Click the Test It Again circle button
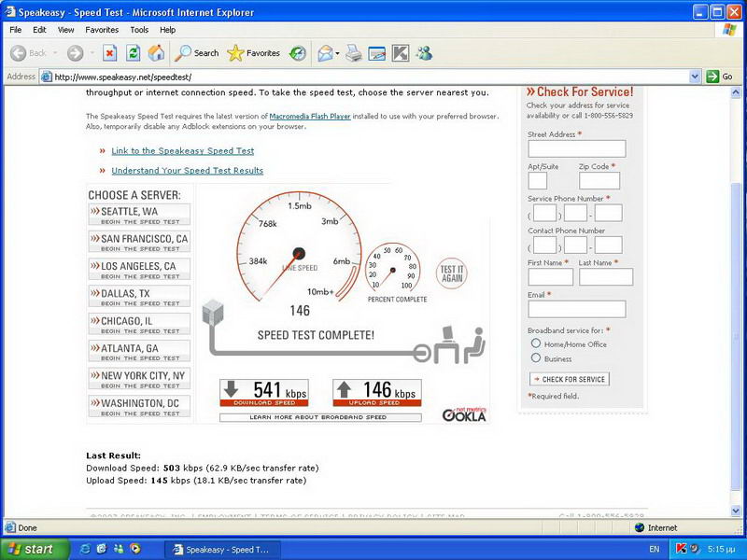747x560 pixels. 451,273
